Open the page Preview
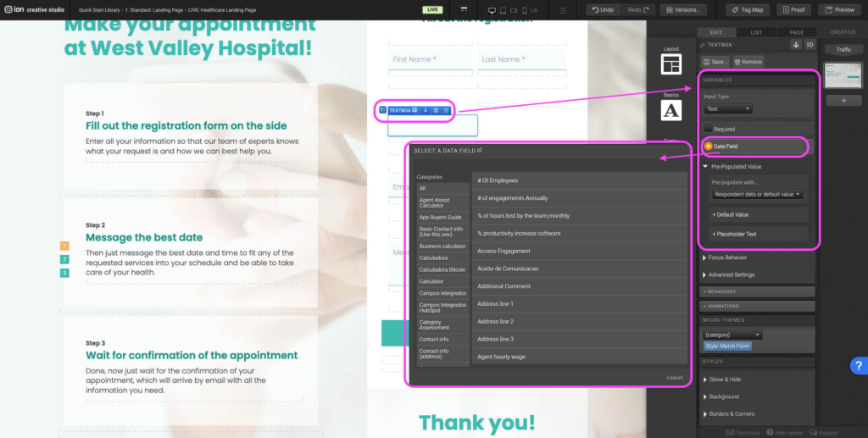The height and width of the screenshot is (438, 868). coord(840,10)
